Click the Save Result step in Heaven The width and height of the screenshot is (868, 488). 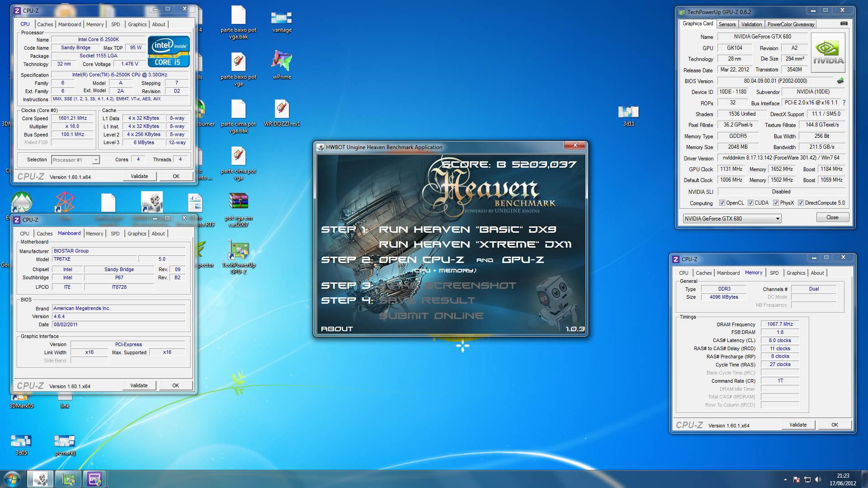pos(427,300)
